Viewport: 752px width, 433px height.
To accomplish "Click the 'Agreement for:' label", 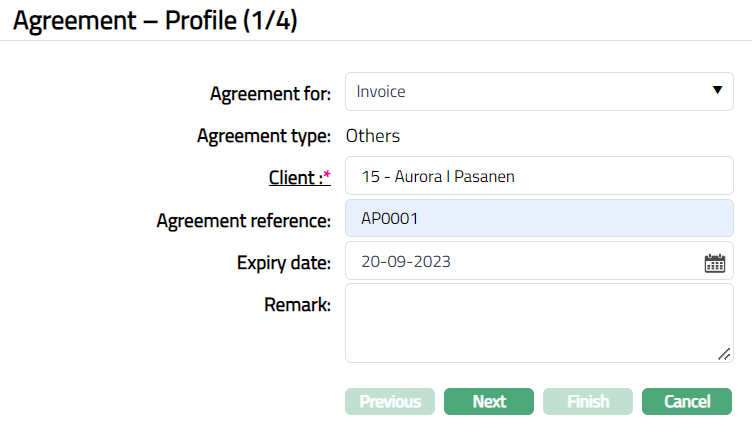I will (x=270, y=94).
